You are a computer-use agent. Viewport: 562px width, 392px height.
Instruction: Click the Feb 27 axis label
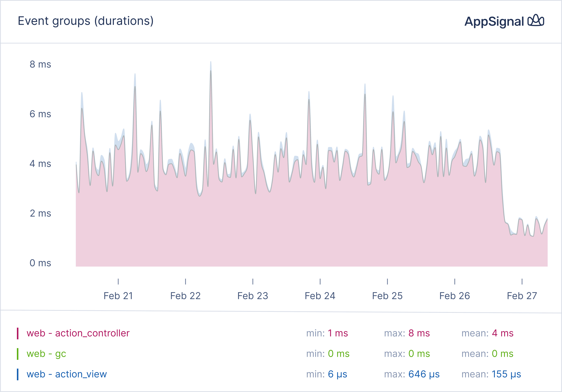pos(522,296)
